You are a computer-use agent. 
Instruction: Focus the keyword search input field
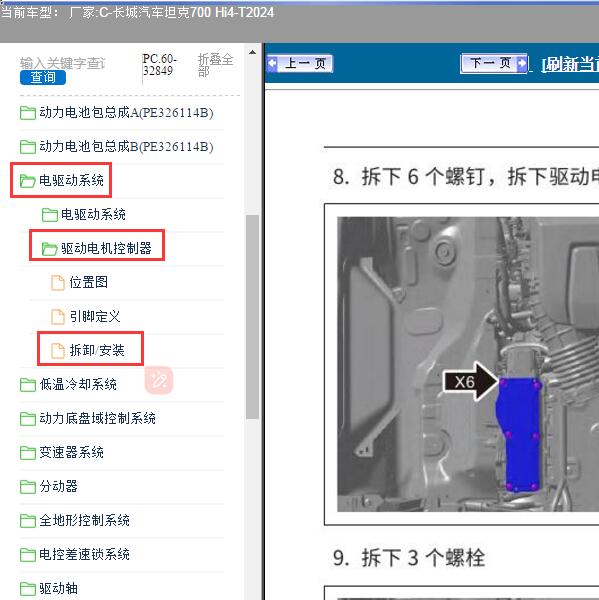tap(62, 63)
